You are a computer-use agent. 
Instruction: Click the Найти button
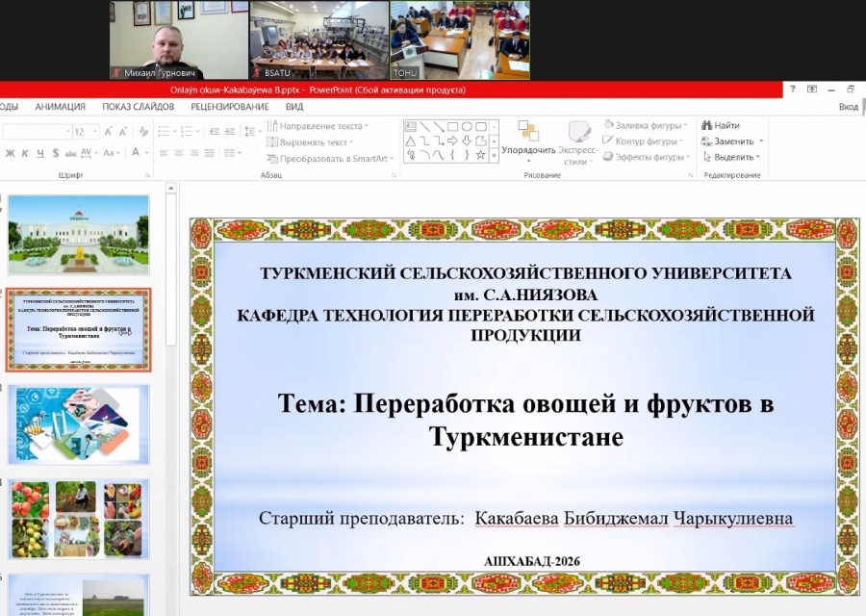[x=721, y=125]
